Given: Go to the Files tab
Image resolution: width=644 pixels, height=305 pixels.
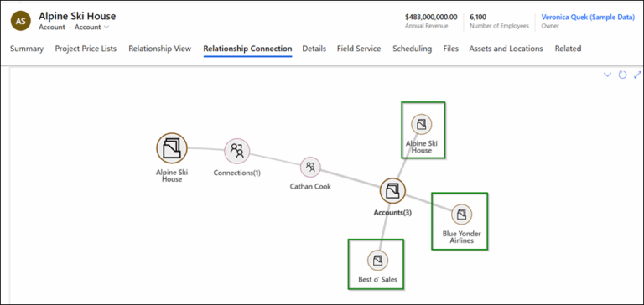Looking at the screenshot, I should point(450,49).
